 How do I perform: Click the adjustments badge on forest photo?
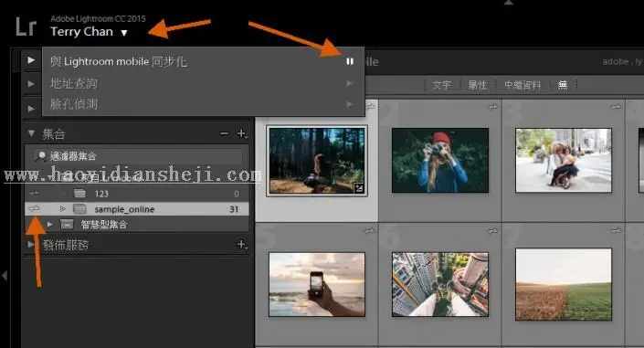pyautogui.click(x=359, y=188)
